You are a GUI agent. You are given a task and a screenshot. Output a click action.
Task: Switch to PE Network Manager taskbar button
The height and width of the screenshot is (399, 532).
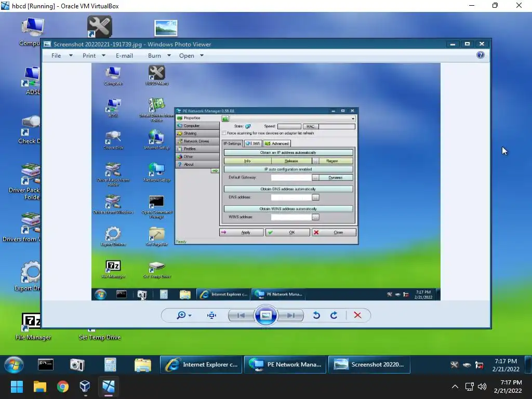click(285, 365)
